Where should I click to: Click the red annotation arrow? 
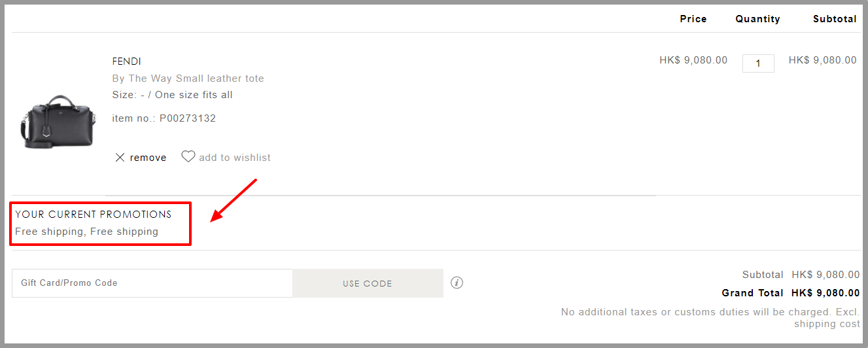[x=235, y=200]
